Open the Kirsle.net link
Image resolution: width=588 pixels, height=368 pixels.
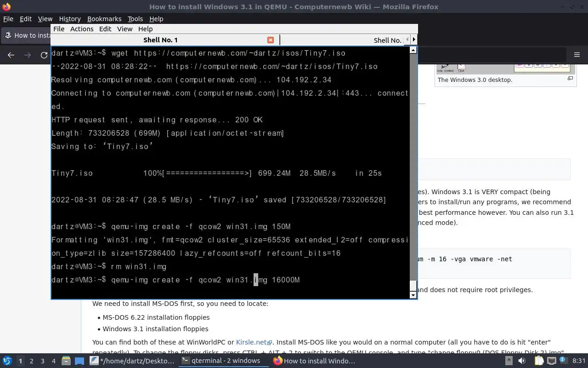254,342
